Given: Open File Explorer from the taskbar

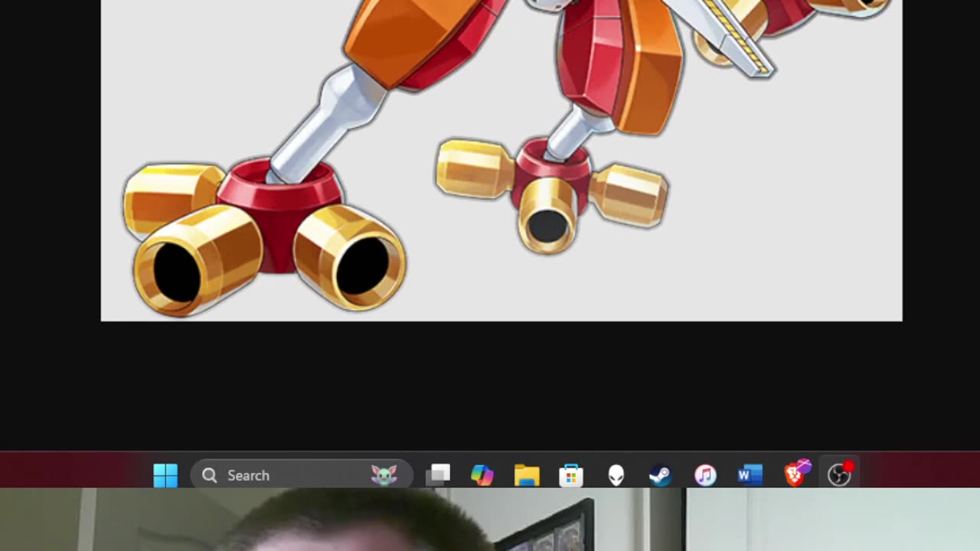Looking at the screenshot, I should tap(527, 475).
